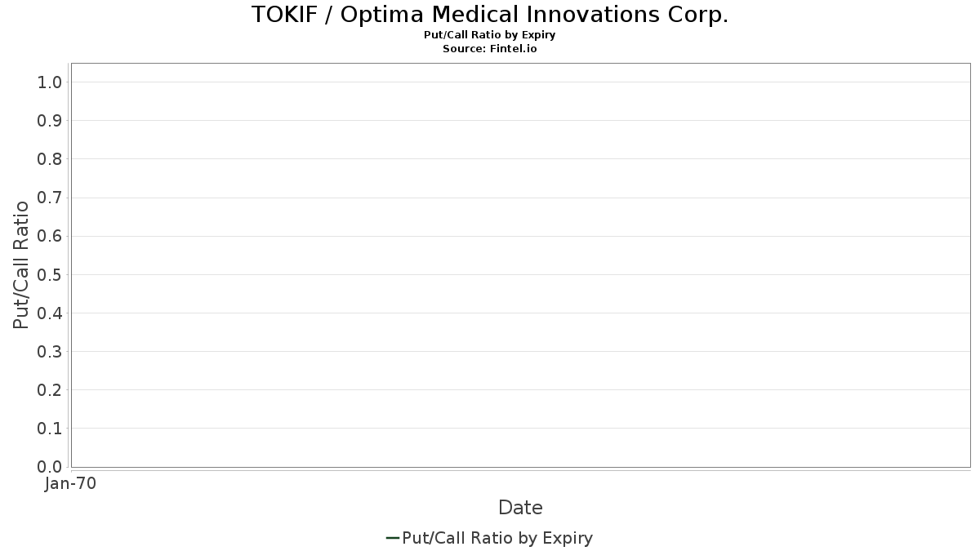Click the chart title TOKIF / Optima Medical Innovations Corp.
Image resolution: width=980 pixels, height=551 pixels.
point(490,15)
